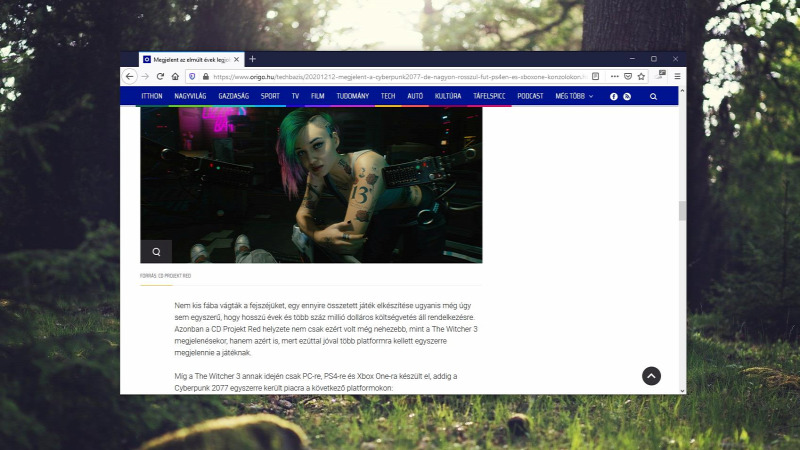The height and width of the screenshot is (450, 800).
Task: Open synced tabs toolbar icon
Action: [x=661, y=76]
